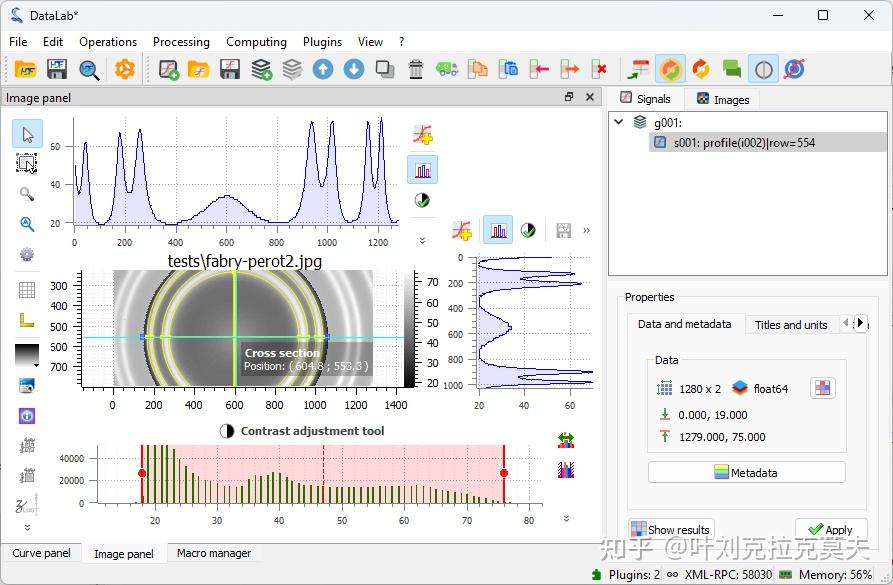
Task: Refresh manually with orange arrows icon
Action: [x=701, y=69]
